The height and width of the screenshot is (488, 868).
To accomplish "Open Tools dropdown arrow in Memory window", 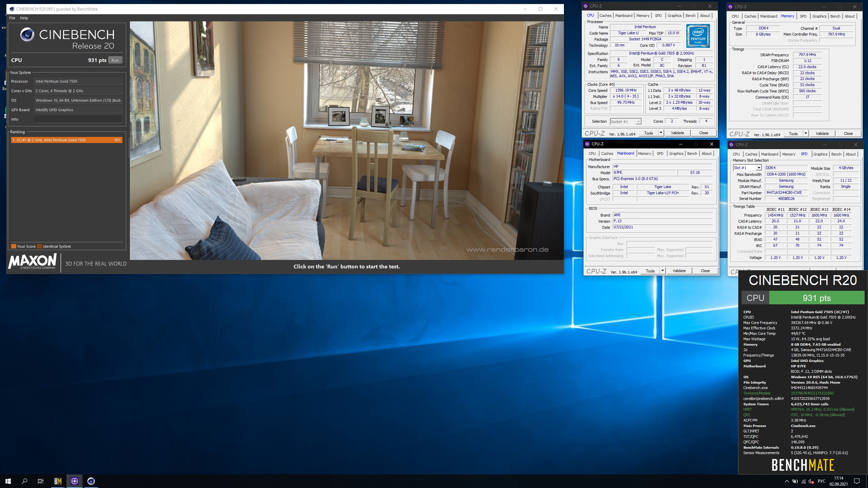I will point(806,134).
